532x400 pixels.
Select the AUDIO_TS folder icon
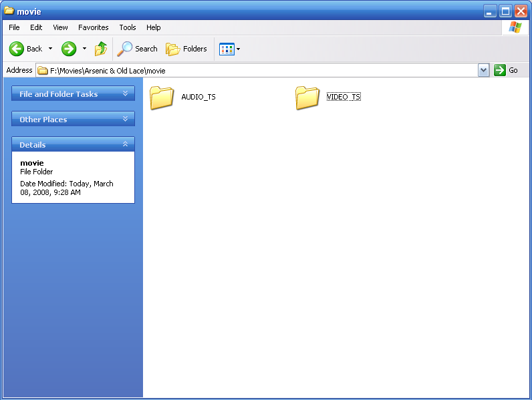coord(162,97)
